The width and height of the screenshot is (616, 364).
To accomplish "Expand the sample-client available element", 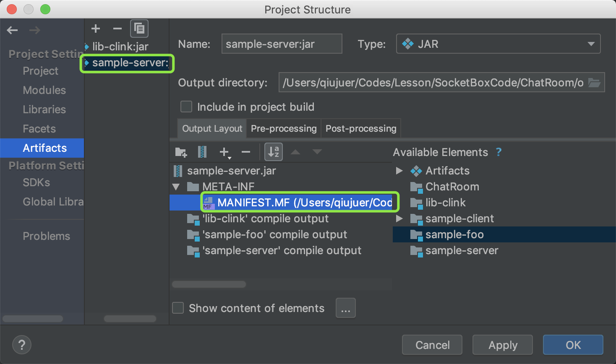I will (x=399, y=218).
